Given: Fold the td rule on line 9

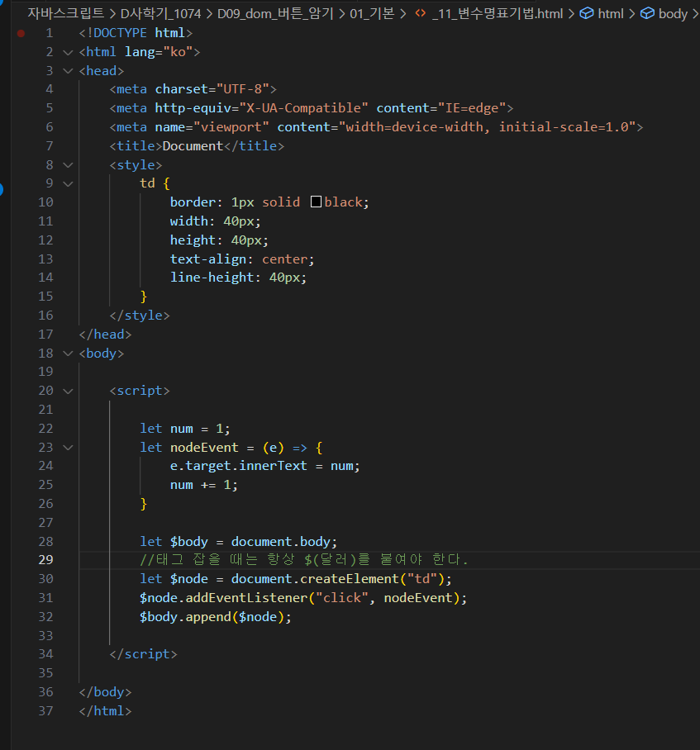Looking at the screenshot, I should point(68,183).
